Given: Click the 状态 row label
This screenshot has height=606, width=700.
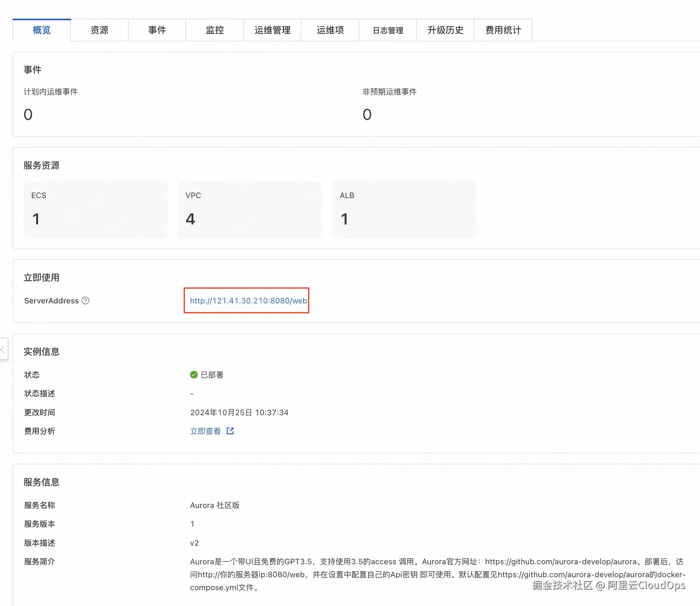Looking at the screenshot, I should coord(32,375).
